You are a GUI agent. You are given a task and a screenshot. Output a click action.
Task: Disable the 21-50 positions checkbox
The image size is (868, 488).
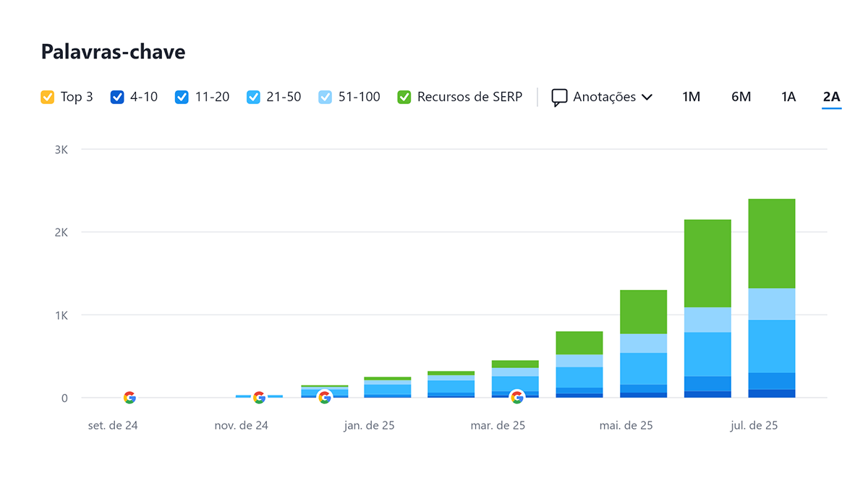pyautogui.click(x=253, y=97)
